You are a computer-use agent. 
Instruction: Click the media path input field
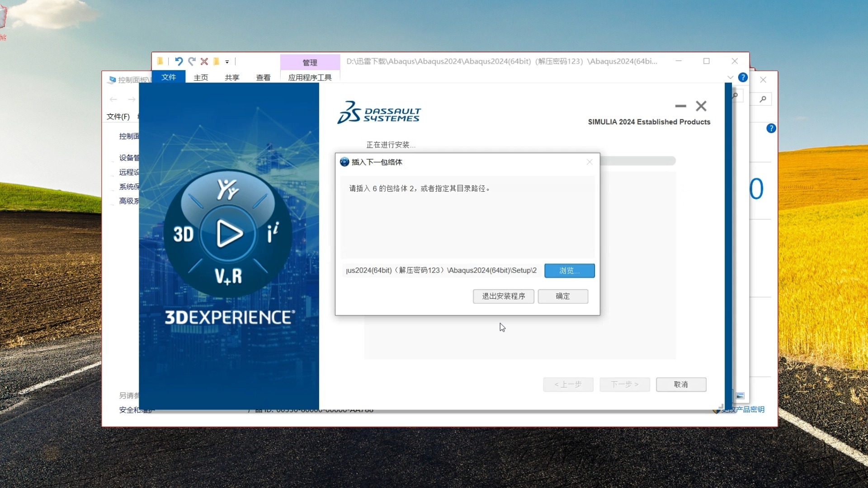click(x=442, y=270)
